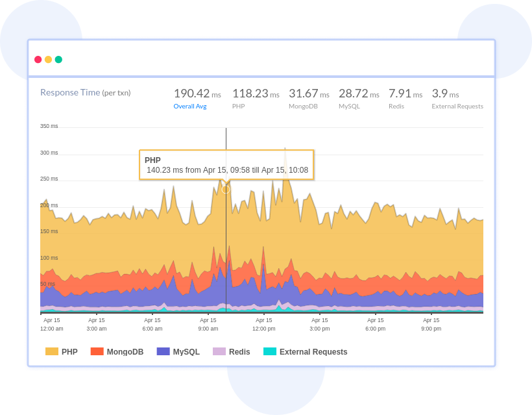Click the Apr 15 9:00 am axis label

208,324
